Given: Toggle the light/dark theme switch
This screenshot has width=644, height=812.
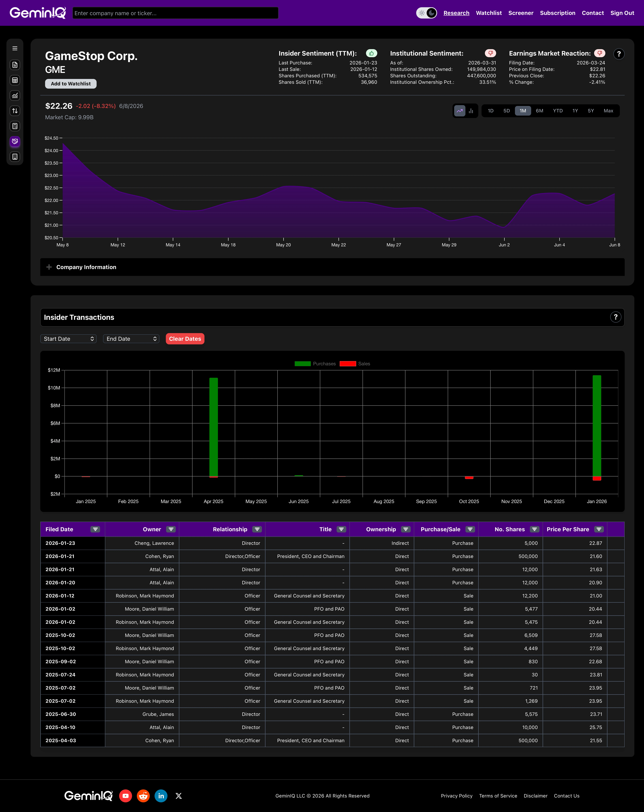Looking at the screenshot, I should pyautogui.click(x=426, y=13).
